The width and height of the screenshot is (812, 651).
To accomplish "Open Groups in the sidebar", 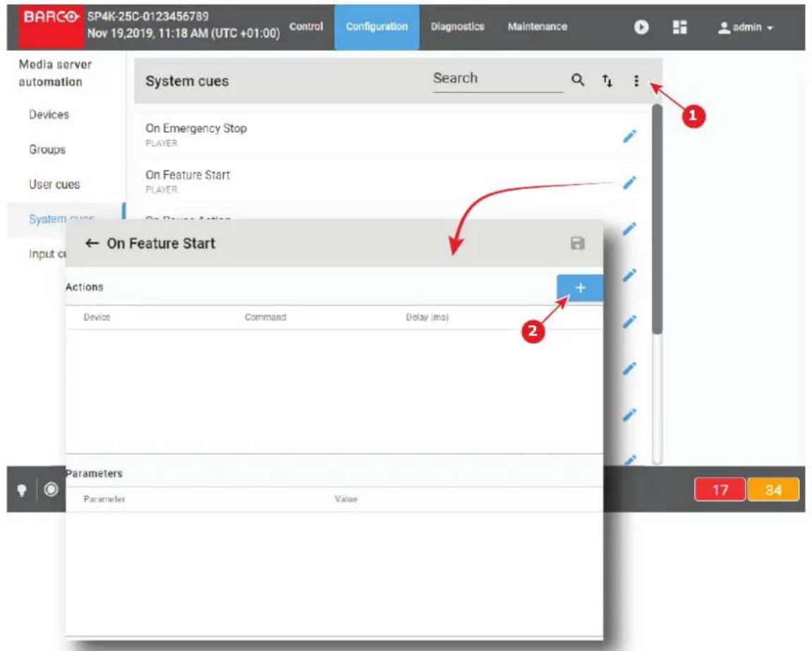I will point(47,150).
